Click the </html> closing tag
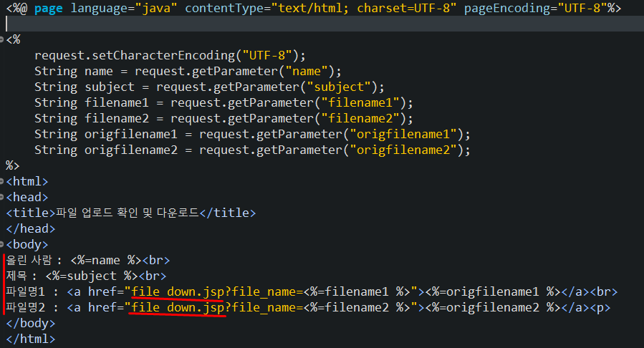The width and height of the screenshot is (644, 348). point(30,339)
